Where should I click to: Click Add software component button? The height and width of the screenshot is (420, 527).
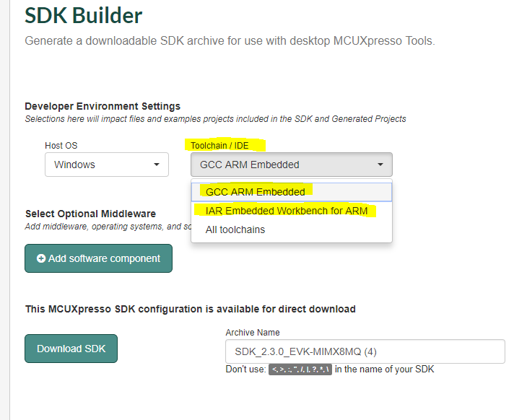98,258
